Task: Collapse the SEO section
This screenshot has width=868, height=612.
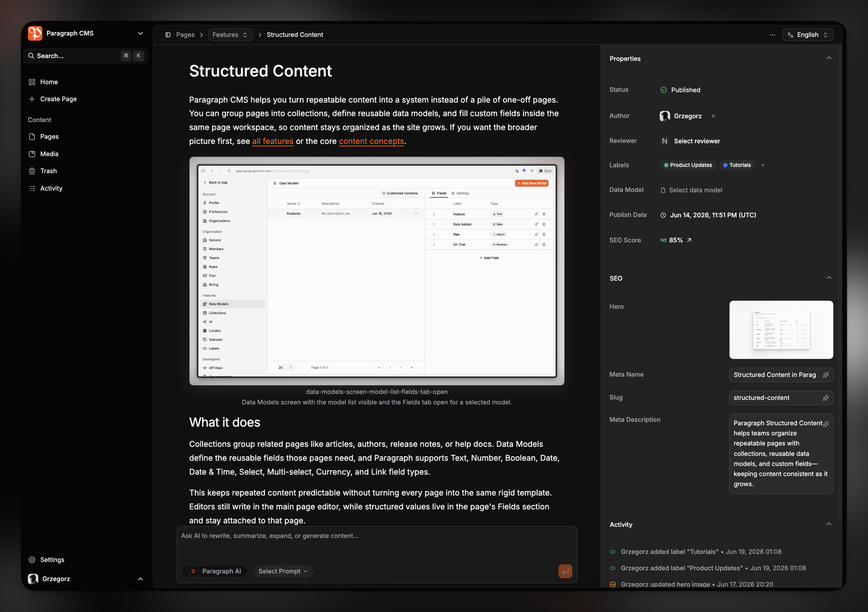Action: point(829,278)
